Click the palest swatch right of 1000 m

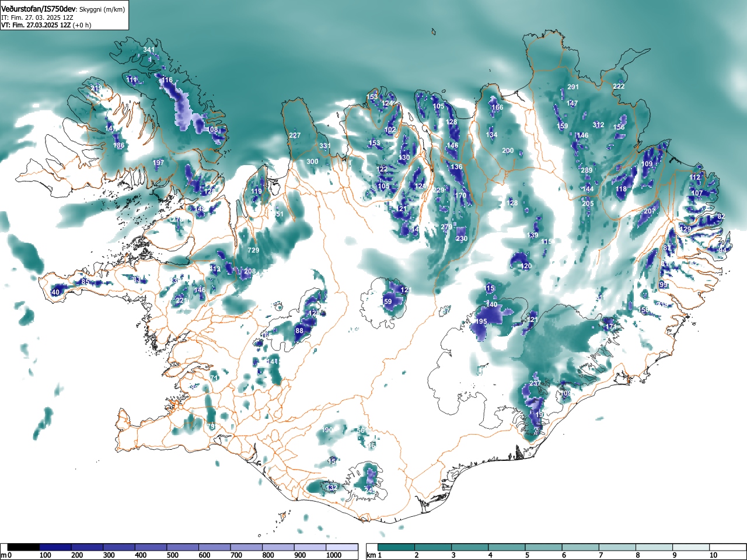343,547
